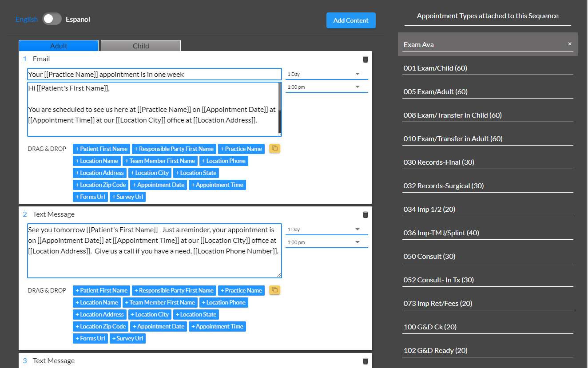
Task: Open the Email delay dropdown showing 1 Day
Action: tap(326, 74)
